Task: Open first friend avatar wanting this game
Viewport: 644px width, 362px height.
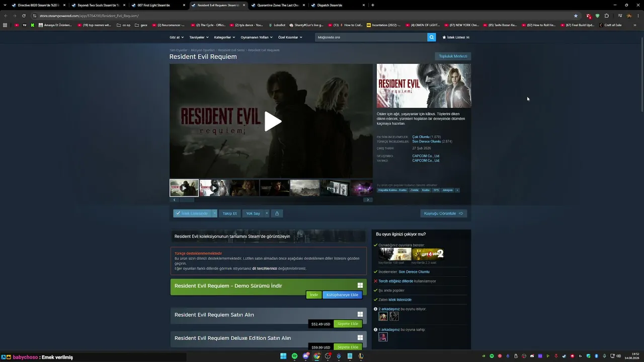Action: click(x=383, y=316)
